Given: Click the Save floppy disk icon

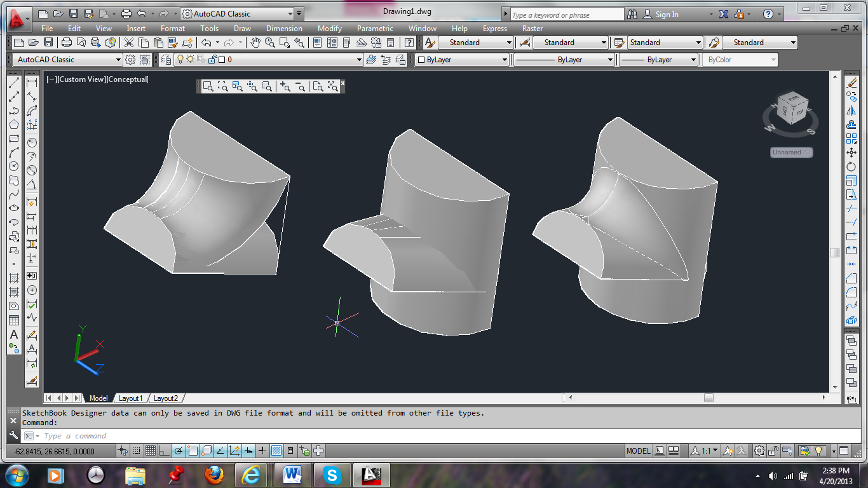Looking at the screenshot, I should tap(48, 43).
